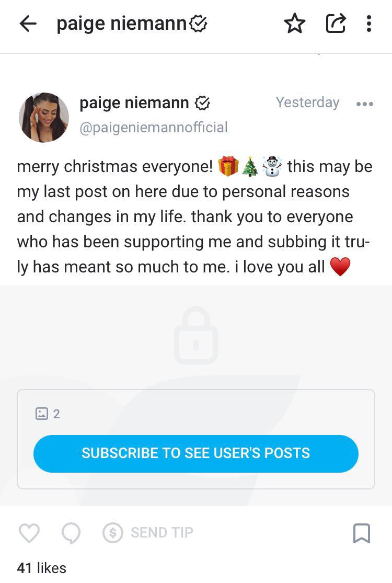Viewport: 392px width, 583px height.
Task: View the 41 likes list
Action: [42, 568]
